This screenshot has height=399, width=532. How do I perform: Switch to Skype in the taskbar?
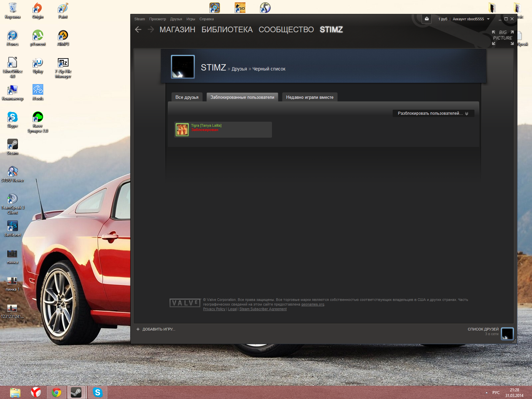[x=98, y=393]
